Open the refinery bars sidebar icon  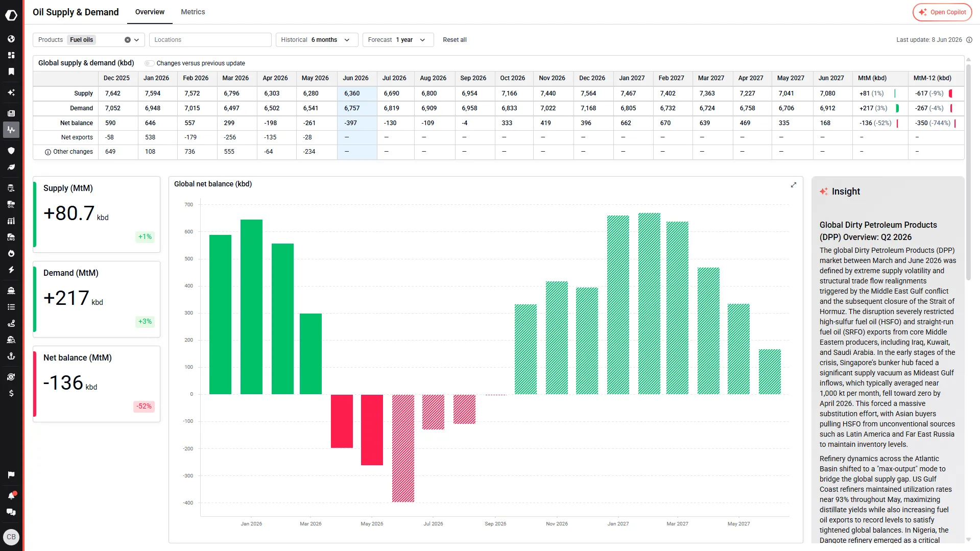click(11, 221)
